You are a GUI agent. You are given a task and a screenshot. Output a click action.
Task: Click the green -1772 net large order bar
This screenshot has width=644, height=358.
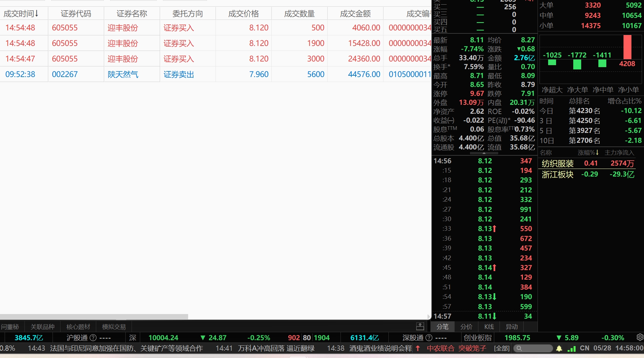point(577,64)
